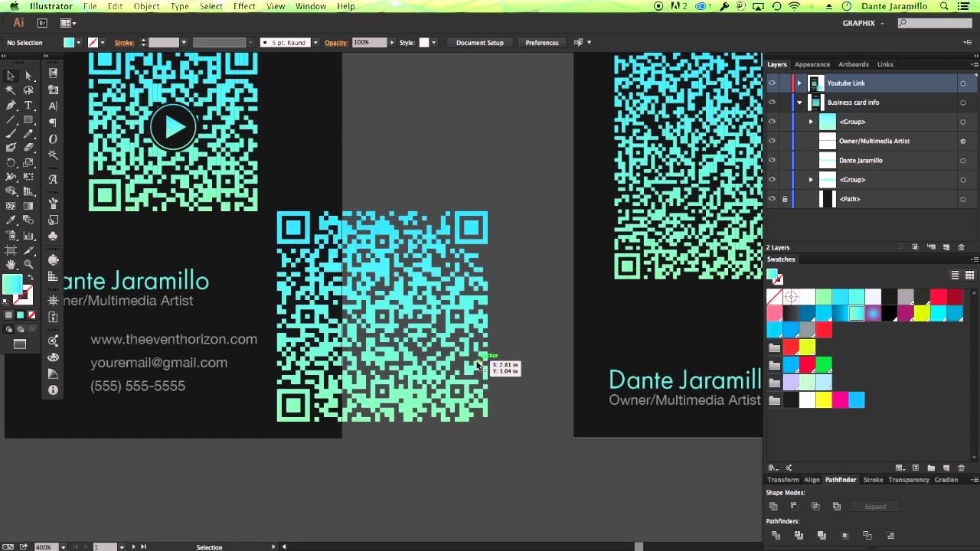Select the Paintbrush tool

coord(11,134)
